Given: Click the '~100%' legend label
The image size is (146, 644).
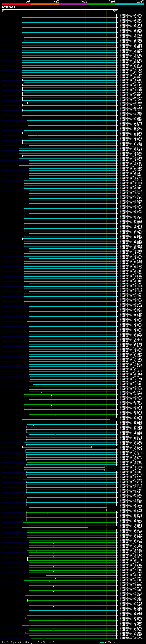Looking at the screenshot, I should (x=140, y=2).
